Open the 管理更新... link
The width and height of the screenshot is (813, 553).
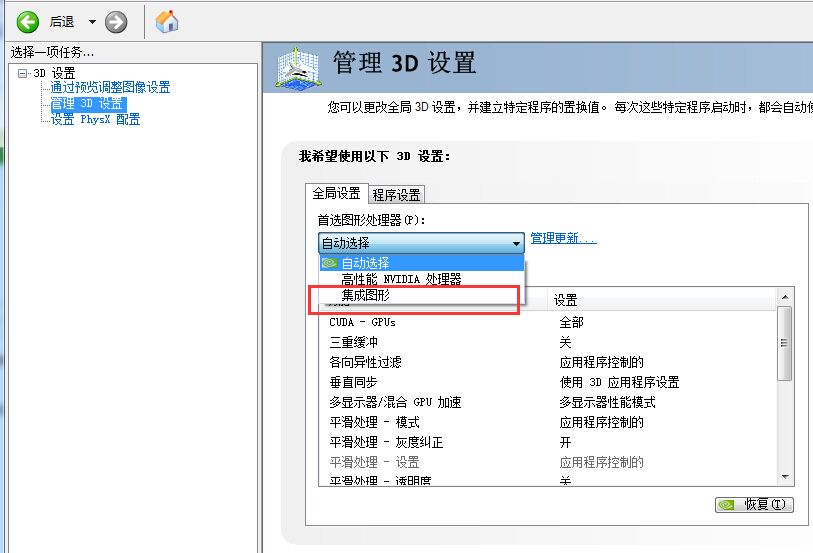click(563, 238)
